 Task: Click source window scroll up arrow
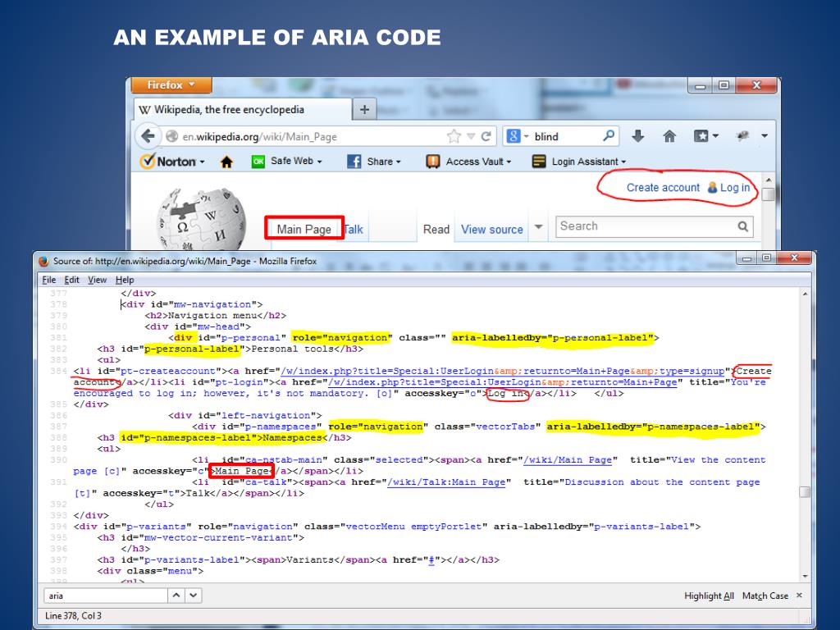point(805,294)
